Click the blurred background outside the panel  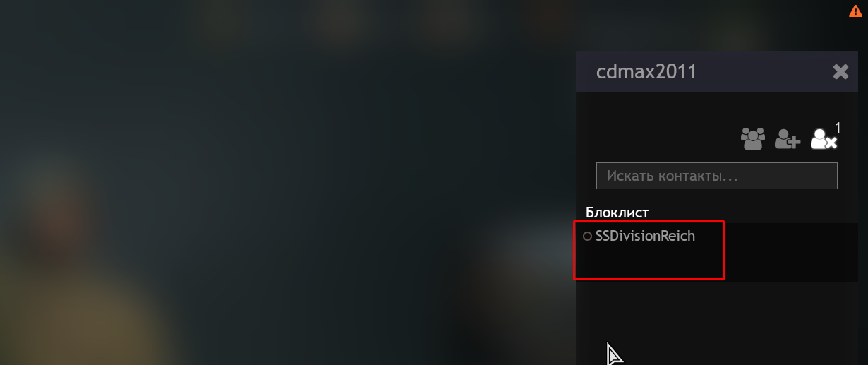282,184
